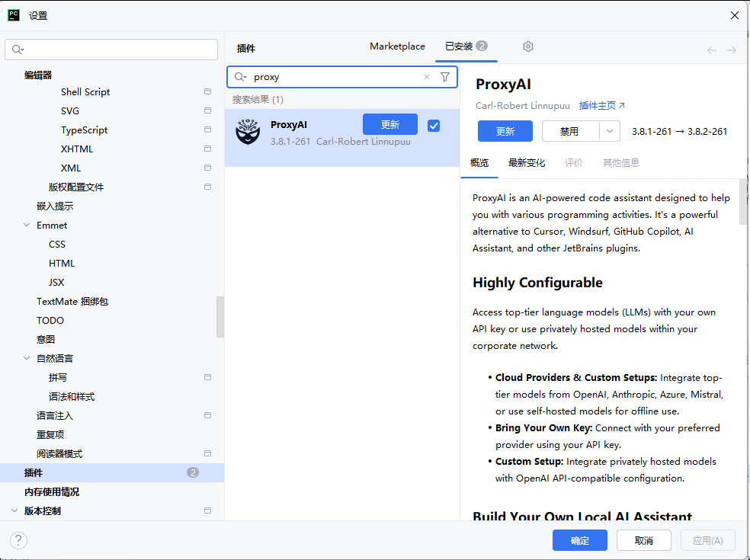Focus the settings search field
This screenshot has width=750, height=560.
pyautogui.click(x=111, y=50)
